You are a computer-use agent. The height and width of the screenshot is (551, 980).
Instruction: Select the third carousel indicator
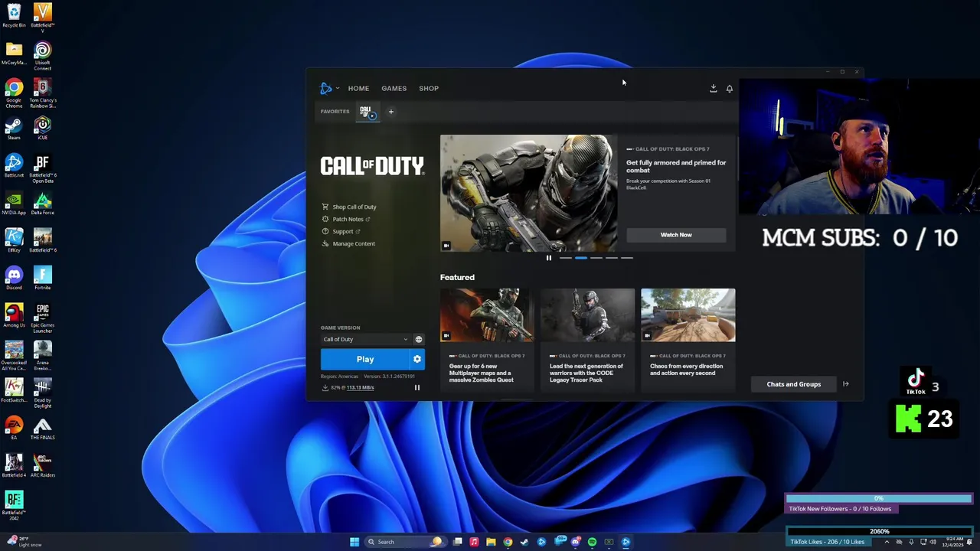(x=596, y=258)
